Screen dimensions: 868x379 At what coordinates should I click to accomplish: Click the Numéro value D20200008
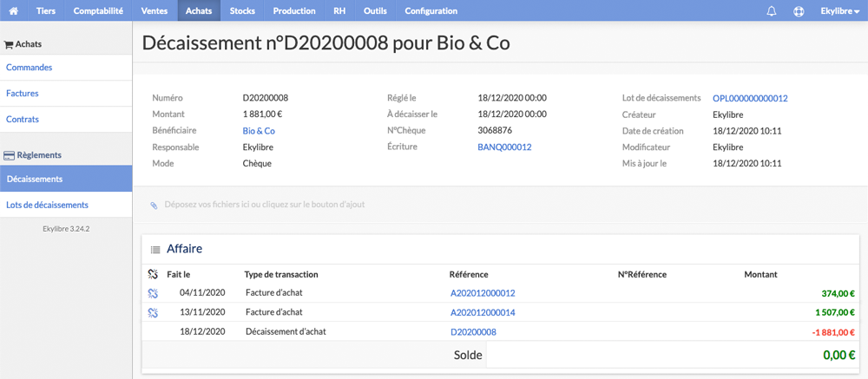(265, 99)
